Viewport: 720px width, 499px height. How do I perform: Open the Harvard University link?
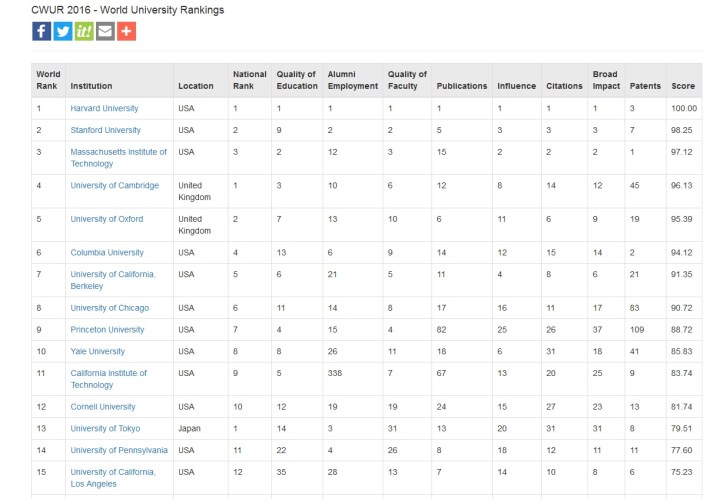pyautogui.click(x=104, y=108)
